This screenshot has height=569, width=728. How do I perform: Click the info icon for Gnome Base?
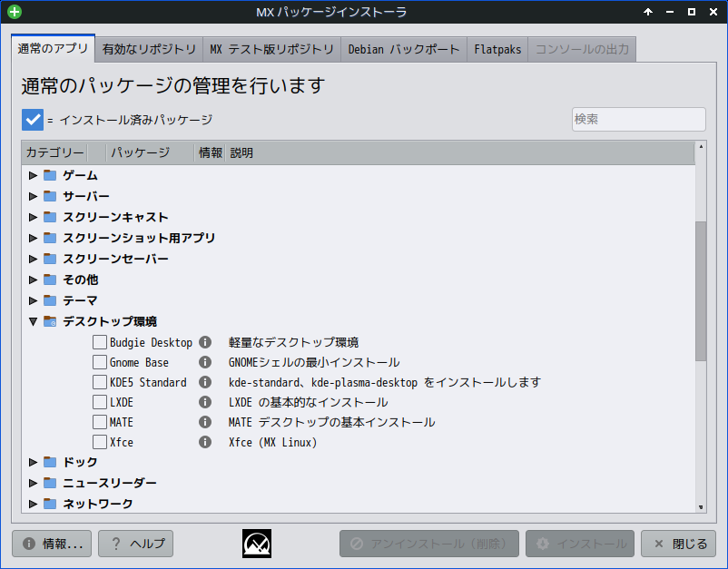205,362
